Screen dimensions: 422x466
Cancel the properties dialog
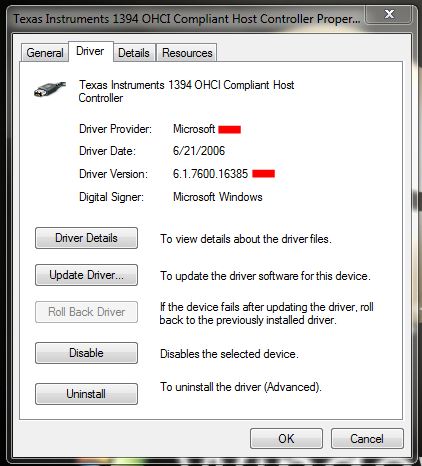click(367, 439)
